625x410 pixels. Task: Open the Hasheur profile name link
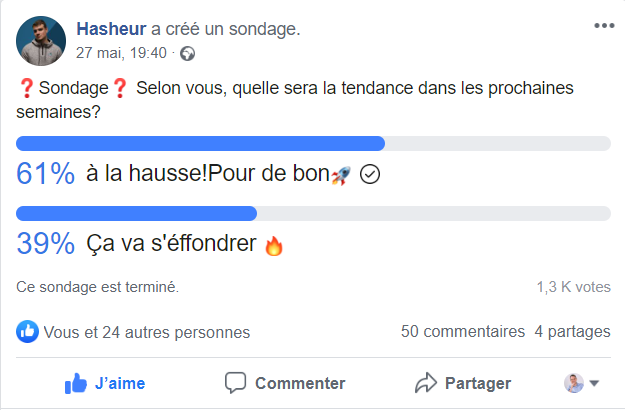[x=110, y=30]
